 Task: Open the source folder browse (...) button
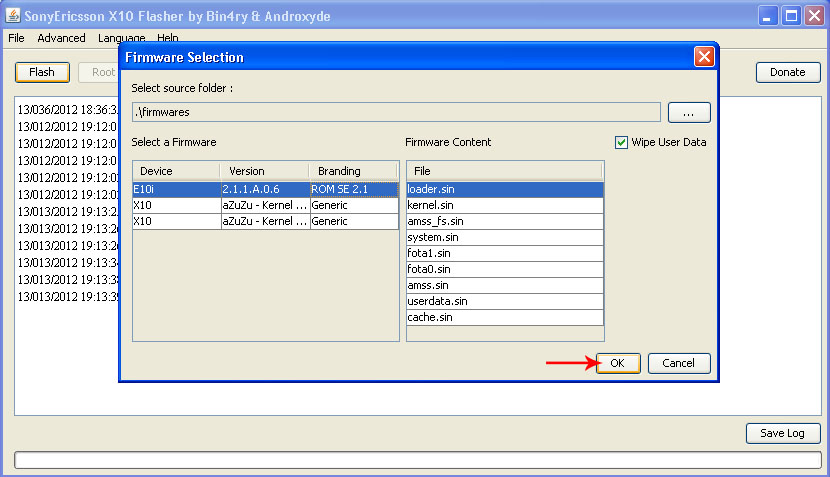point(689,112)
